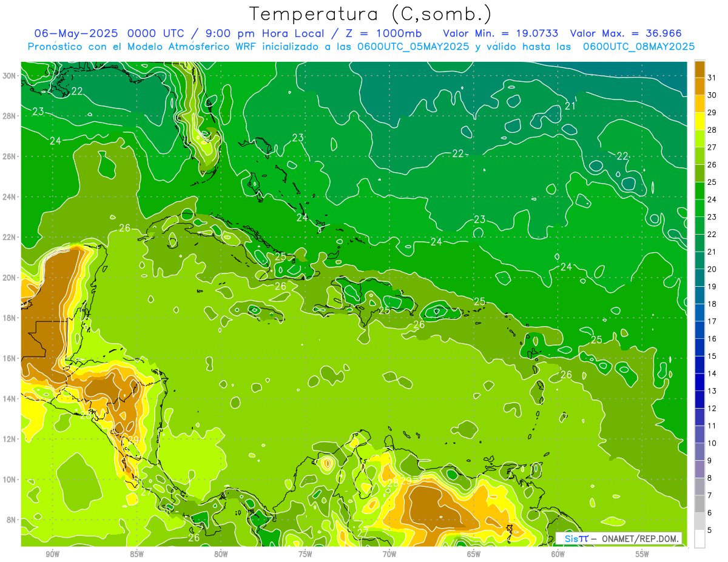728x562 pixels.
Task: Click the "28N" latitude label
Action: [x=10, y=116]
